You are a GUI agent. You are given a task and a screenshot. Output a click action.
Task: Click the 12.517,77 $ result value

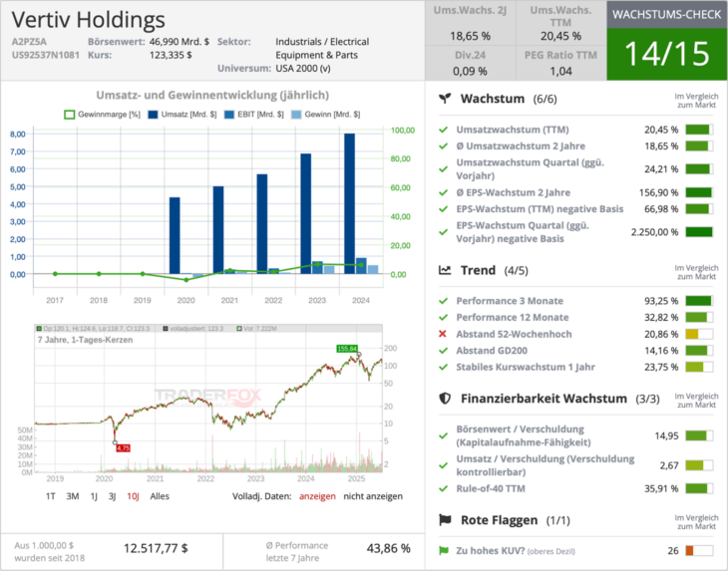[156, 548]
